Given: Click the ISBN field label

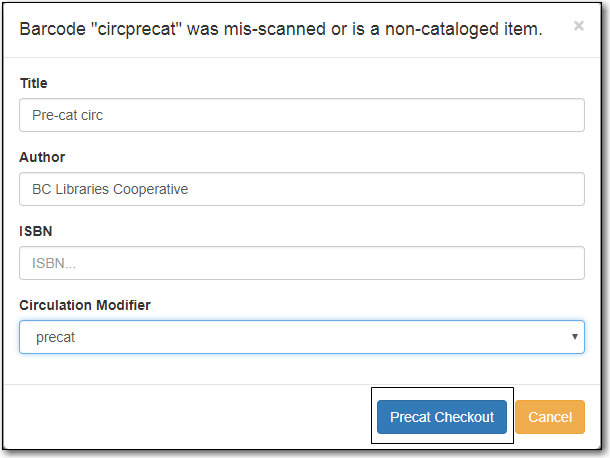Looking at the screenshot, I should tap(36, 231).
